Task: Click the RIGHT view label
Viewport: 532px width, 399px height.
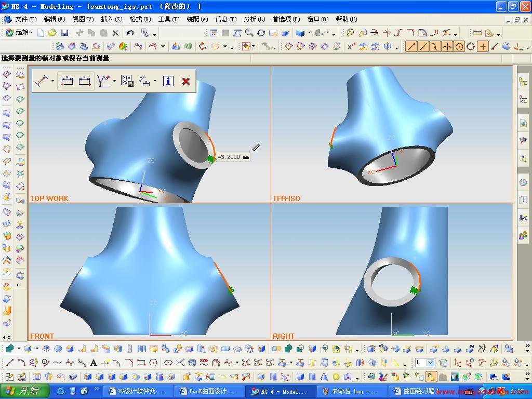Action: coord(284,336)
